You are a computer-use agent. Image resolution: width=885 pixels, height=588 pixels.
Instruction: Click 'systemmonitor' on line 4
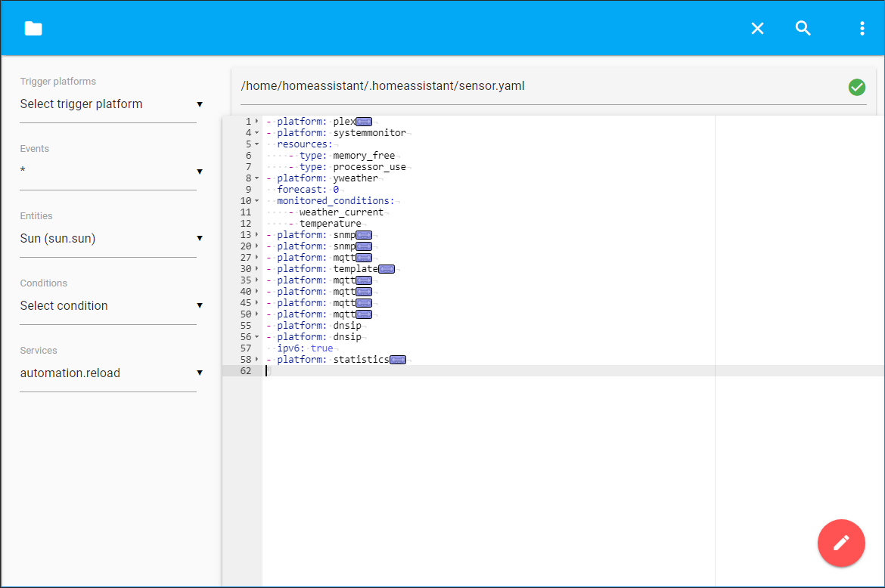(x=370, y=133)
